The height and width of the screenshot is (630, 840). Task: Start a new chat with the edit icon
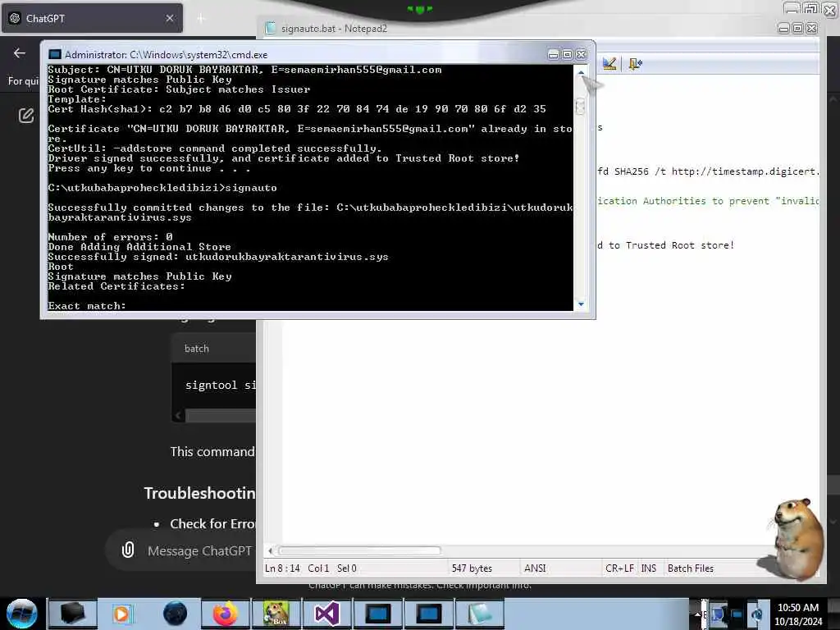point(26,115)
